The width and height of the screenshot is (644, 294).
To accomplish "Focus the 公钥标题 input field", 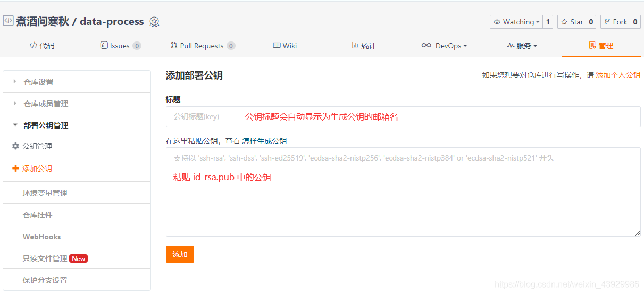I will click(403, 116).
